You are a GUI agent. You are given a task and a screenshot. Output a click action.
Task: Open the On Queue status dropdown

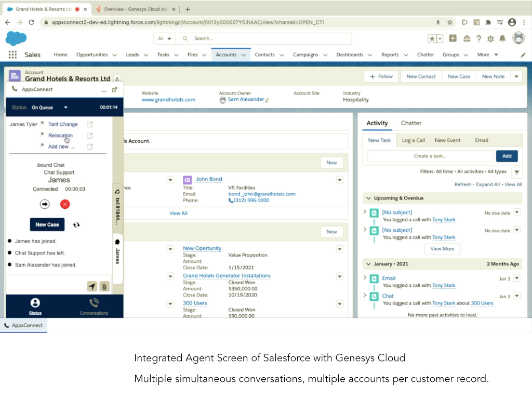click(66, 108)
